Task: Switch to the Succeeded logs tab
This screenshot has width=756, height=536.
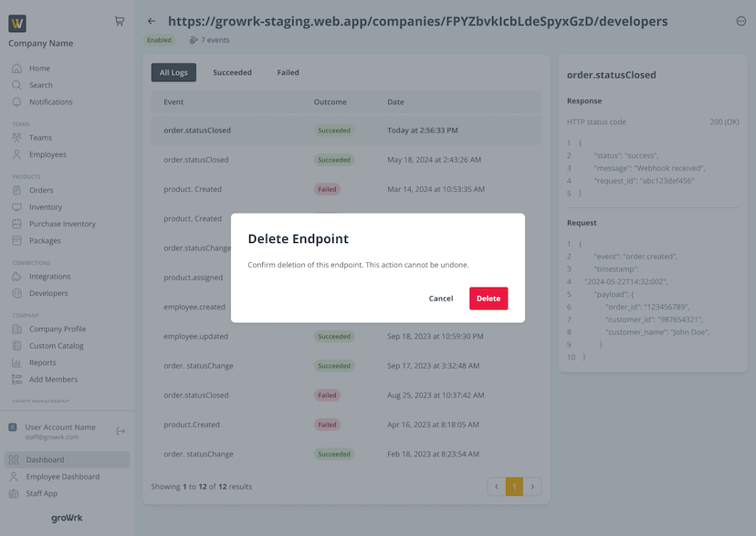Action: click(231, 71)
